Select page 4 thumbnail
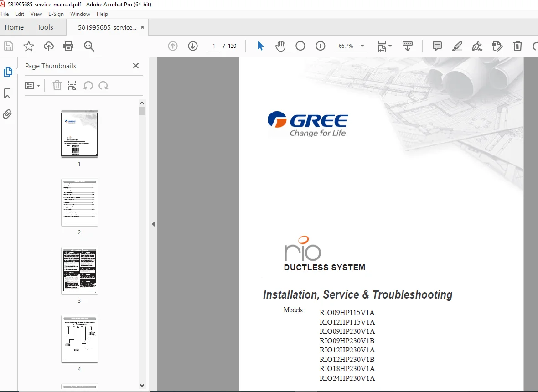538x392 pixels. tap(79, 339)
